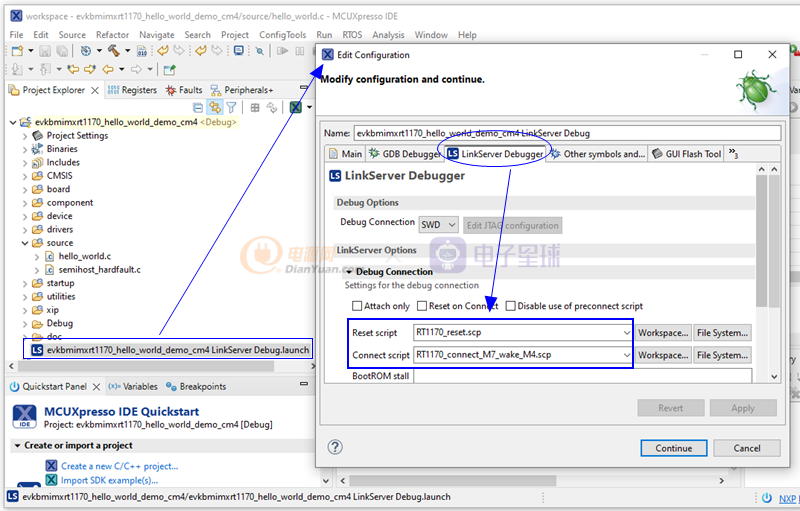Click the filter funnel icon in Project Explorer
Viewport: 800px width, 511px height.
coord(231,108)
